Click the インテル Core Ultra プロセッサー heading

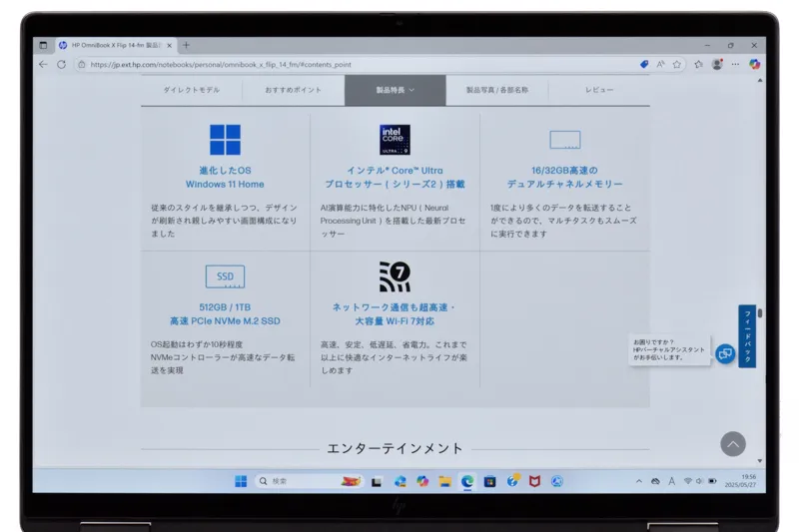click(x=395, y=177)
